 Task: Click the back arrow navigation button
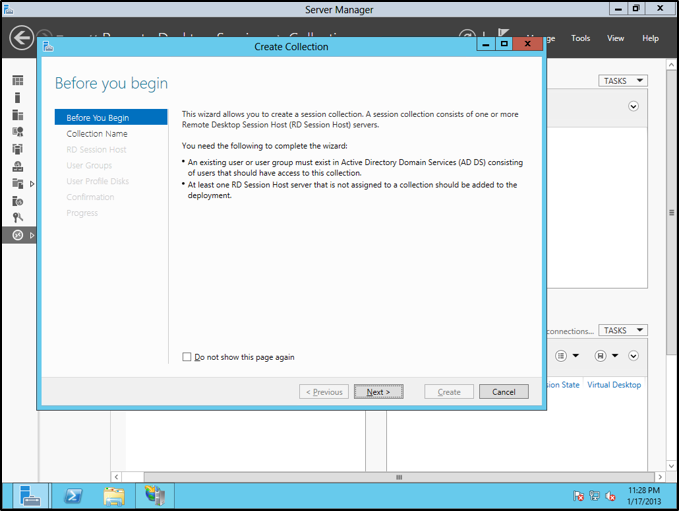point(21,38)
